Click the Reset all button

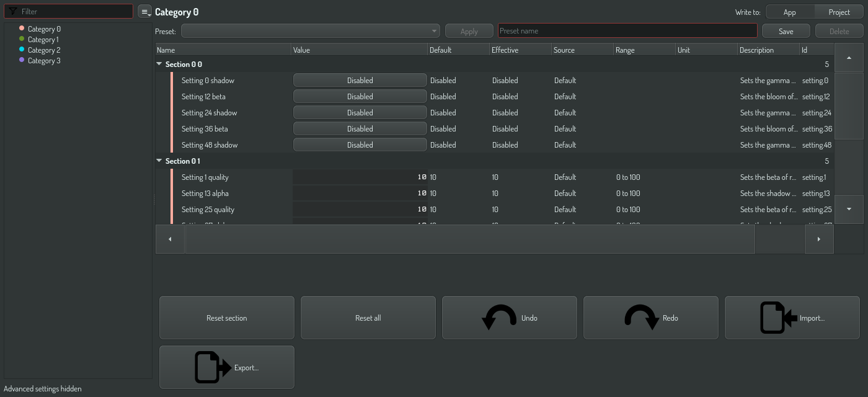[368, 318]
